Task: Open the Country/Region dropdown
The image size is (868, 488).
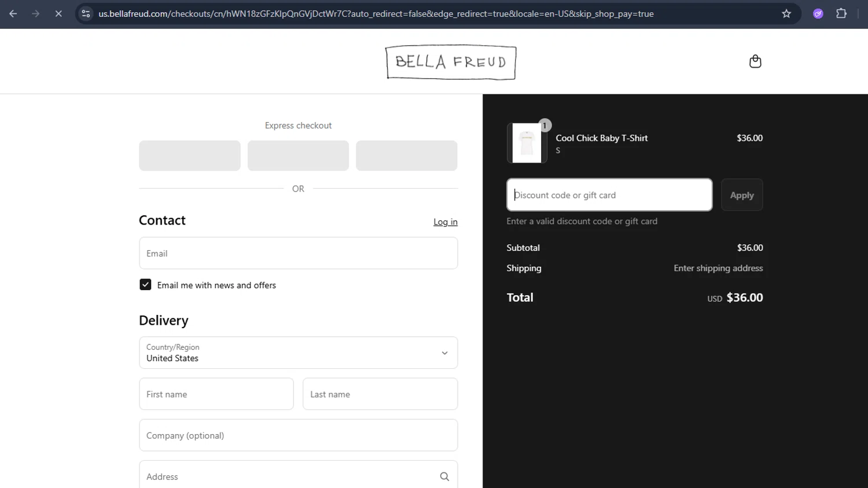Action: tap(299, 353)
